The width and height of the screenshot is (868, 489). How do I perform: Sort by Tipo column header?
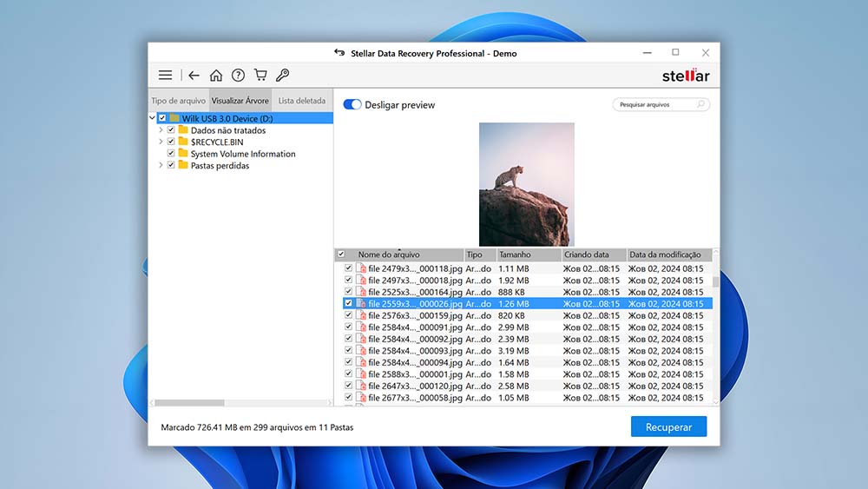(x=479, y=254)
